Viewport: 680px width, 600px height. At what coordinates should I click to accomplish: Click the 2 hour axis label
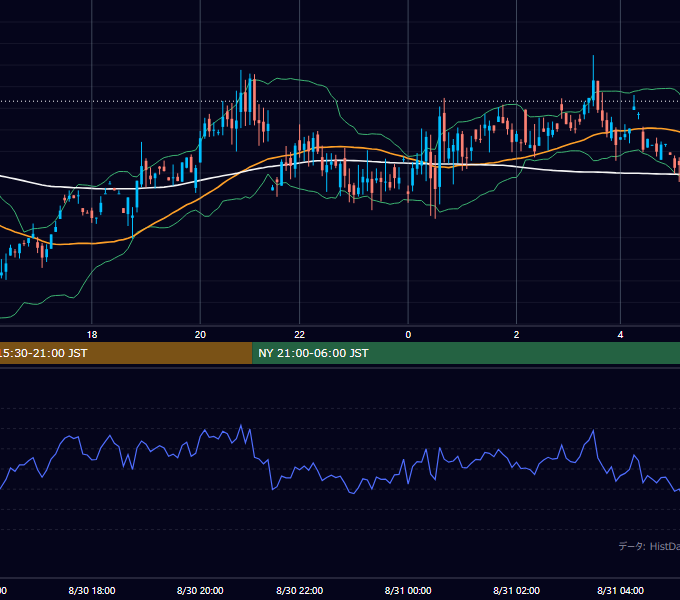click(x=517, y=335)
